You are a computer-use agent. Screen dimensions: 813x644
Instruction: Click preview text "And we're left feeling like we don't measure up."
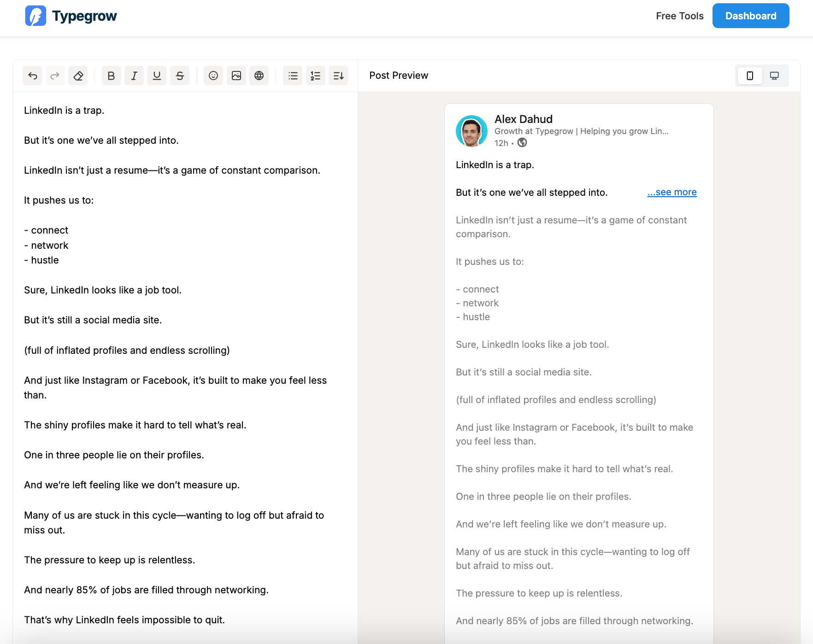561,524
